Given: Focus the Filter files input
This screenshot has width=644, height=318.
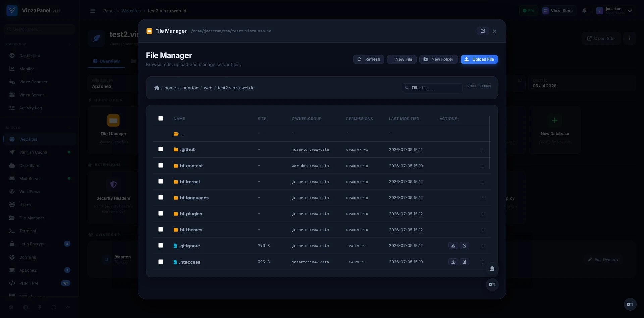Looking at the screenshot, I should [x=432, y=88].
